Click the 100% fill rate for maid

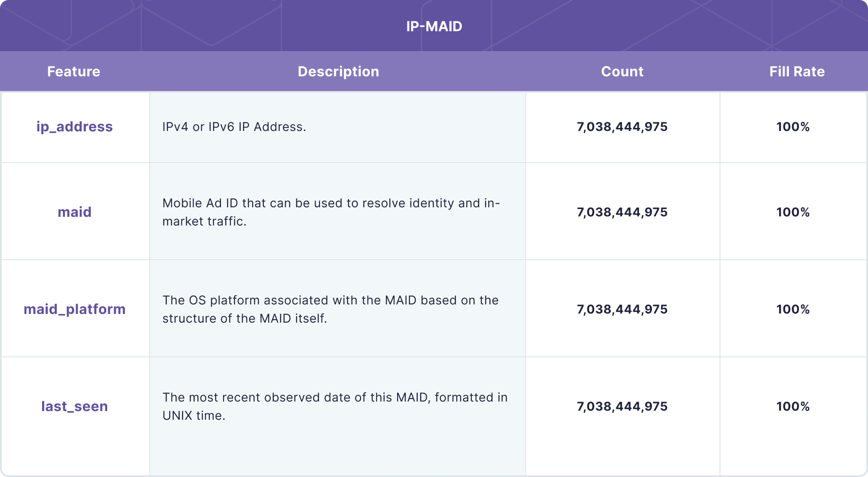pos(793,212)
